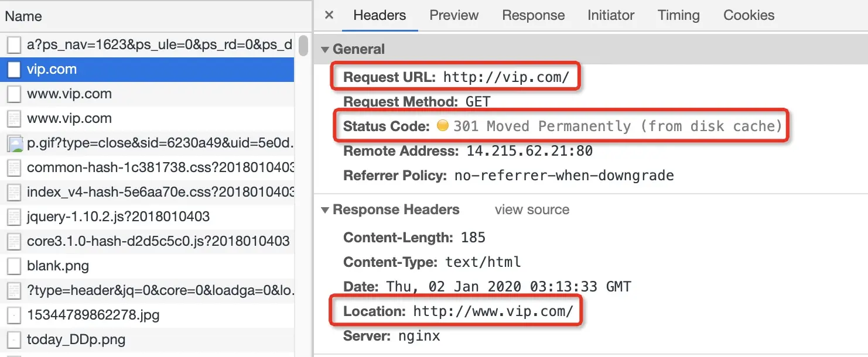The image size is (868, 357).
Task: Click the Server value nginx
Action: pos(419,336)
